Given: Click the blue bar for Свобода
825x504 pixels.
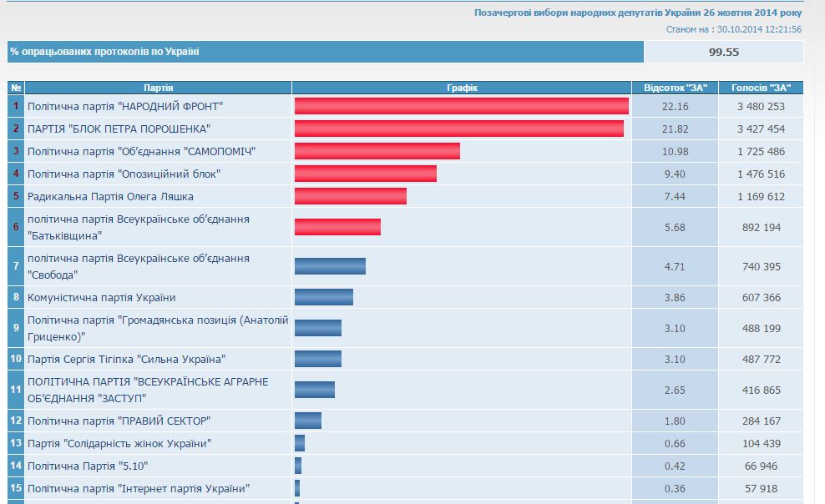Looking at the screenshot, I should point(330,266).
